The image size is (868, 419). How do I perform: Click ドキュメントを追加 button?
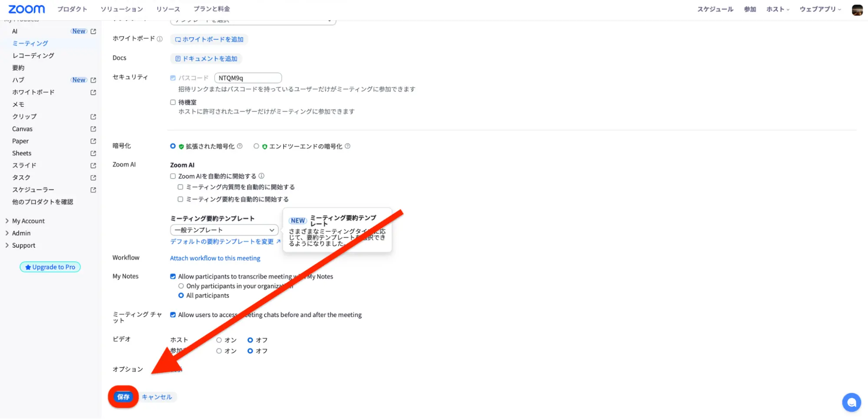point(206,59)
